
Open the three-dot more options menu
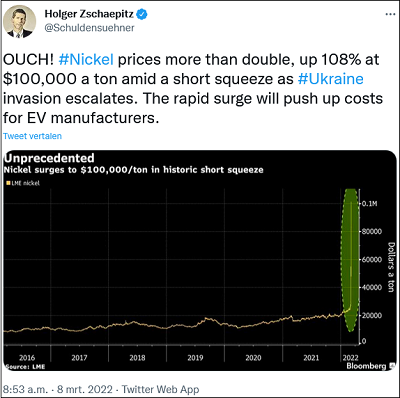[390, 15]
